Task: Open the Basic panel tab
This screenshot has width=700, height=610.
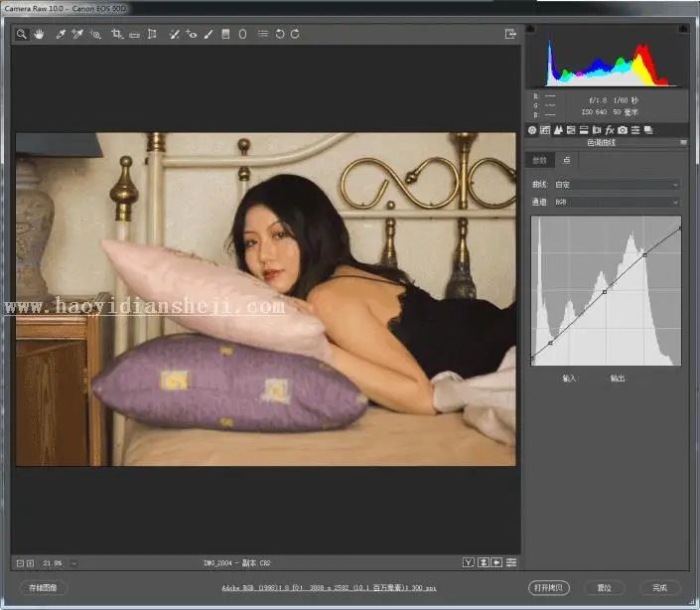Action: click(x=532, y=130)
